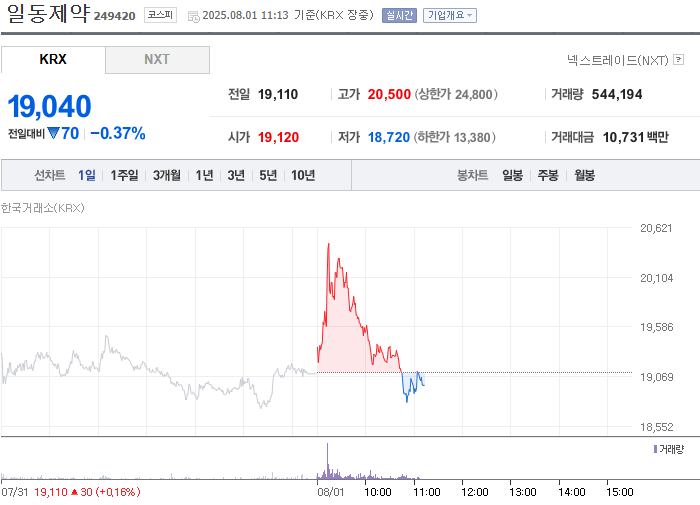Switch to the KRX tab
The width and height of the screenshot is (700, 505).
click(x=53, y=59)
